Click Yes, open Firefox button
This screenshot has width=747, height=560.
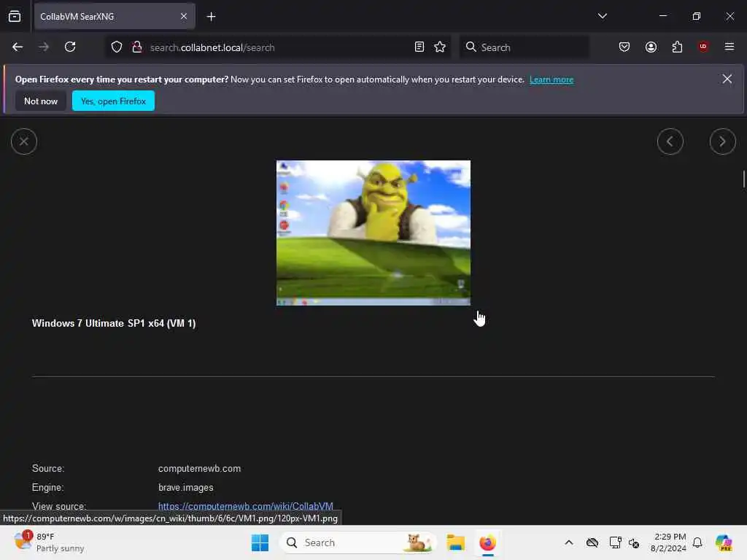pyautogui.click(x=113, y=101)
